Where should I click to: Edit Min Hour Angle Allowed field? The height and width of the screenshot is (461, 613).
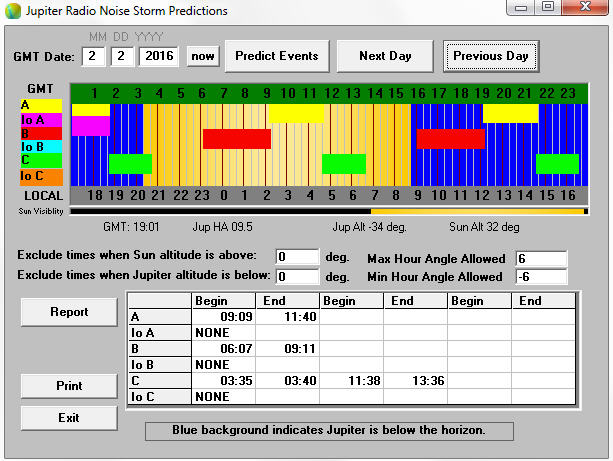541,277
